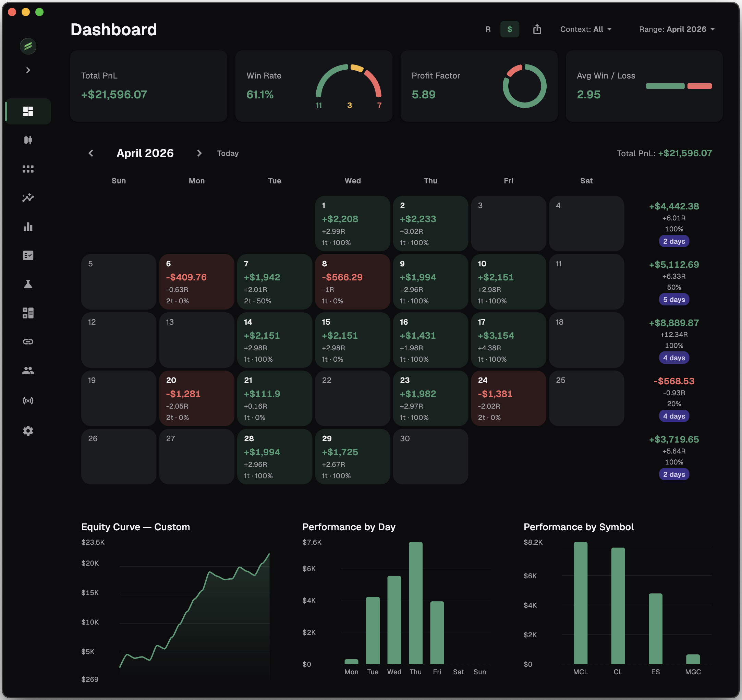Image resolution: width=742 pixels, height=700 pixels.
Task: Select April 7 day +$1,942
Action: [275, 281]
